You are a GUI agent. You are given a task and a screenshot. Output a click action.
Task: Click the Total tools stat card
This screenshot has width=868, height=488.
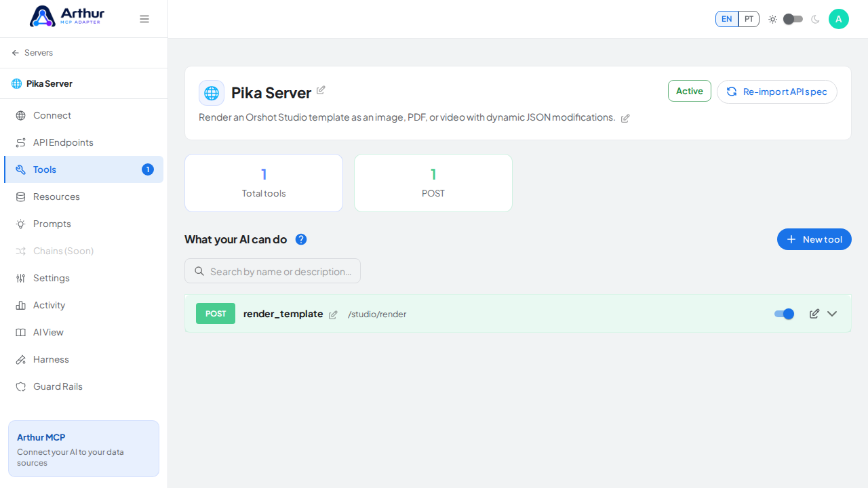click(x=264, y=183)
